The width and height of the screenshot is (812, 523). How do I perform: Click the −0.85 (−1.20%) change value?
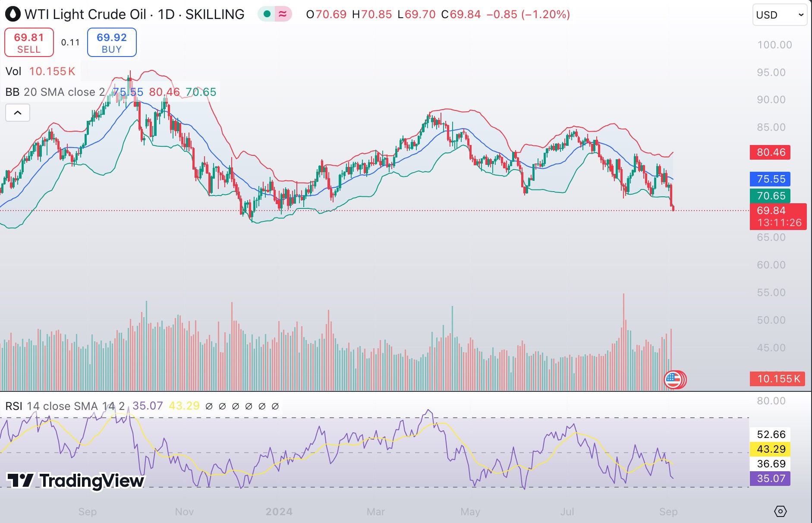(x=528, y=14)
